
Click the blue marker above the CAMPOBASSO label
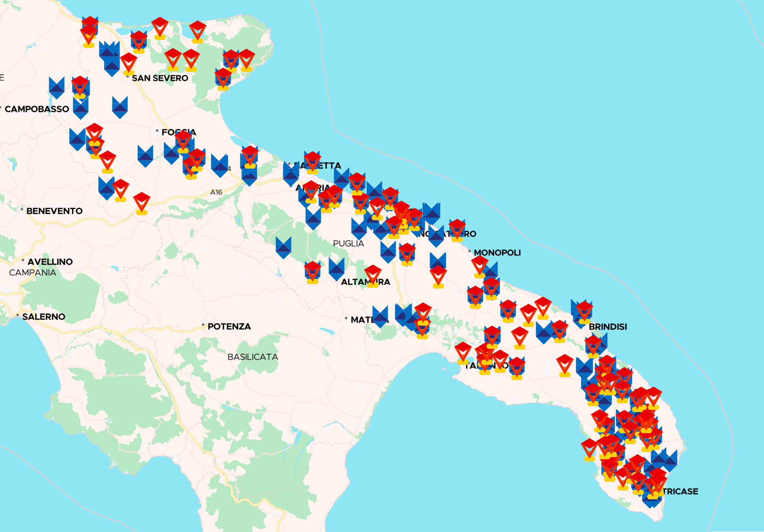point(57,87)
